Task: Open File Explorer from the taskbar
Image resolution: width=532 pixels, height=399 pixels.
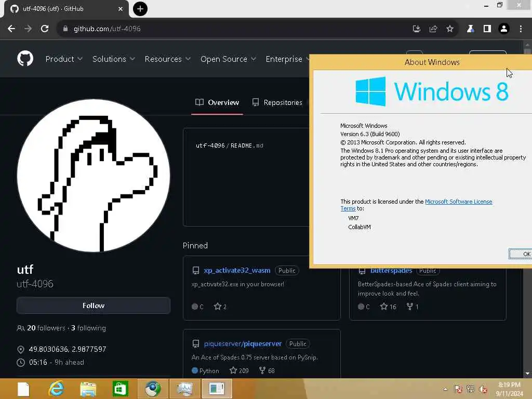Action: [88, 389]
